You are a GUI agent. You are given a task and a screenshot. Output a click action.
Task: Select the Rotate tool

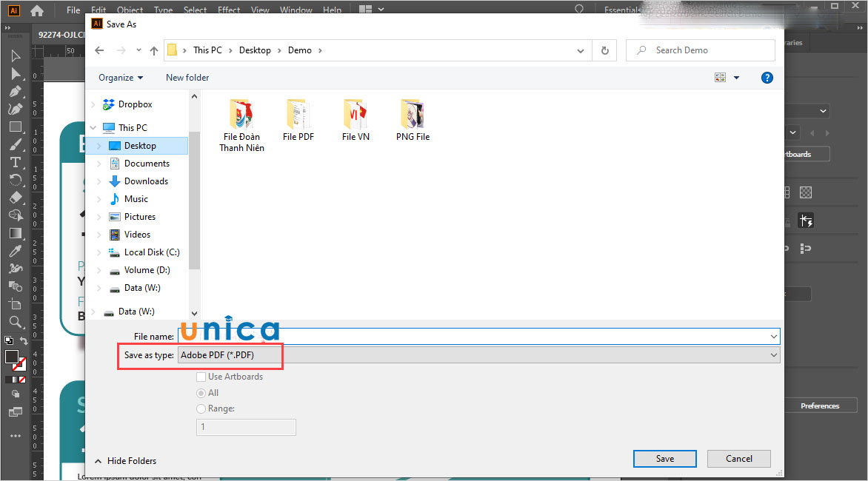15,180
